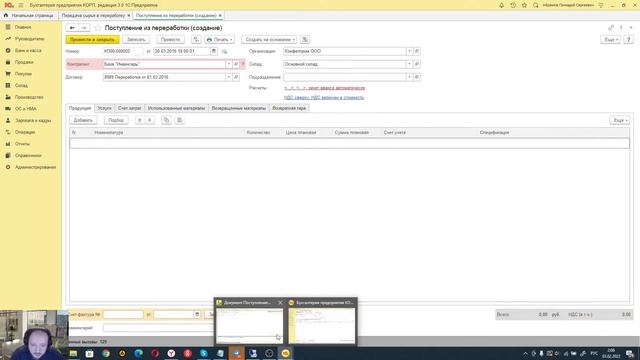
Task: Move table row down with arrow icon
Action: 150,120
